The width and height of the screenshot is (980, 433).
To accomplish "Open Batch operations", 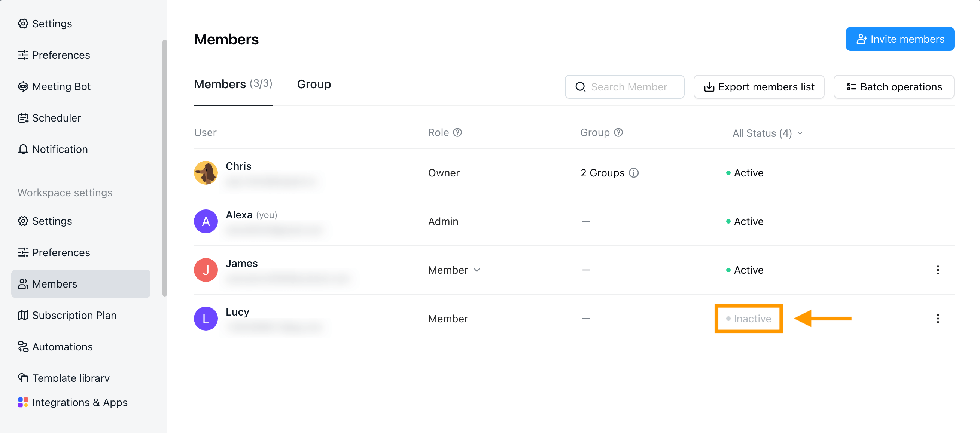I will 894,87.
